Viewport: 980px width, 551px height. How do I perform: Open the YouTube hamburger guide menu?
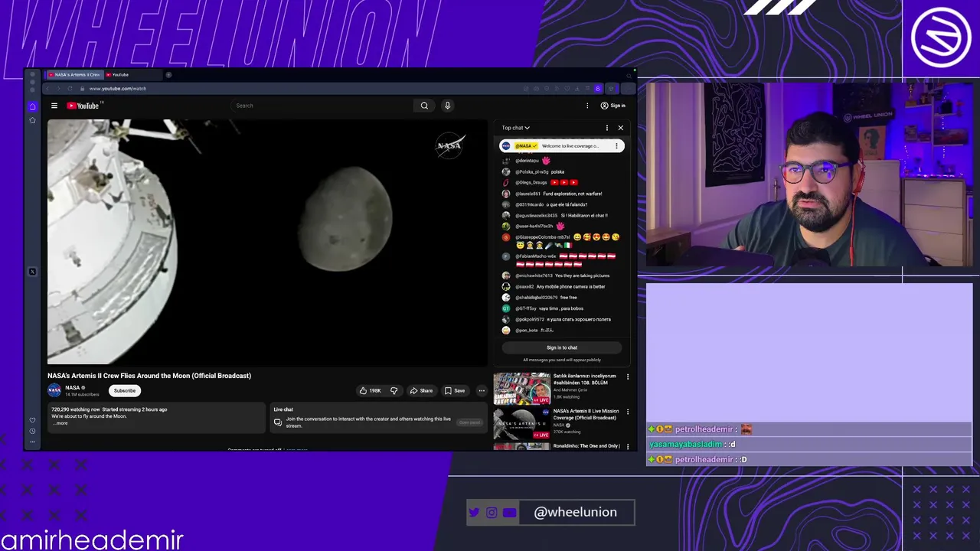pyautogui.click(x=54, y=106)
